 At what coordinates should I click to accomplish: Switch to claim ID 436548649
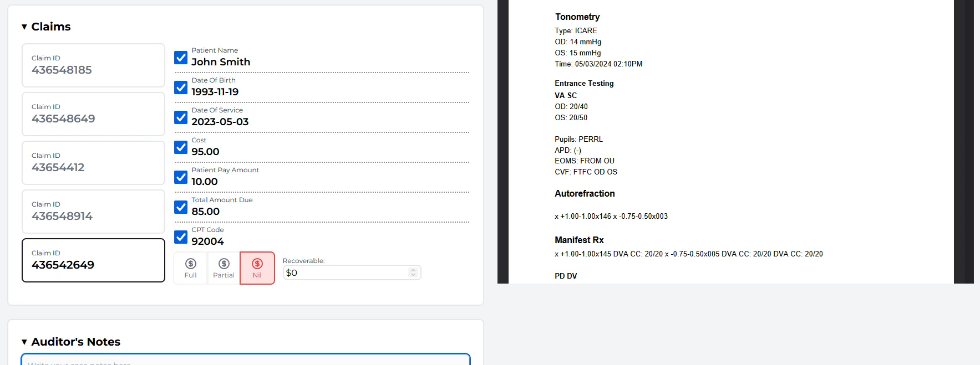[93, 114]
